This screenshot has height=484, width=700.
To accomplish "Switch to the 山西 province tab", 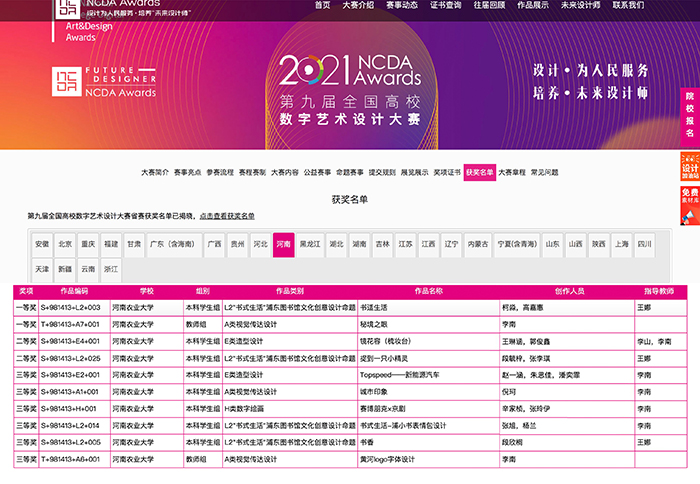I will (576, 244).
